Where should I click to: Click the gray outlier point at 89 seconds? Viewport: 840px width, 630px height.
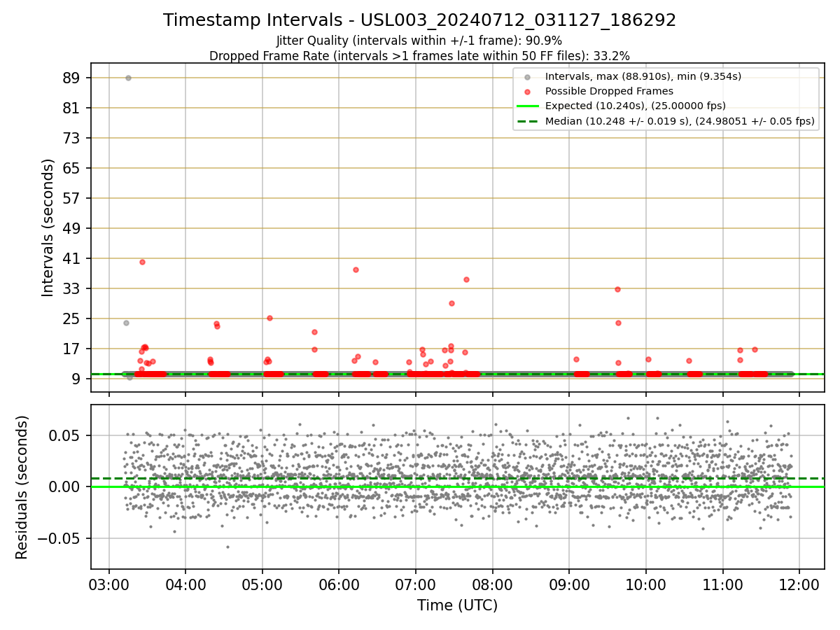(x=128, y=78)
